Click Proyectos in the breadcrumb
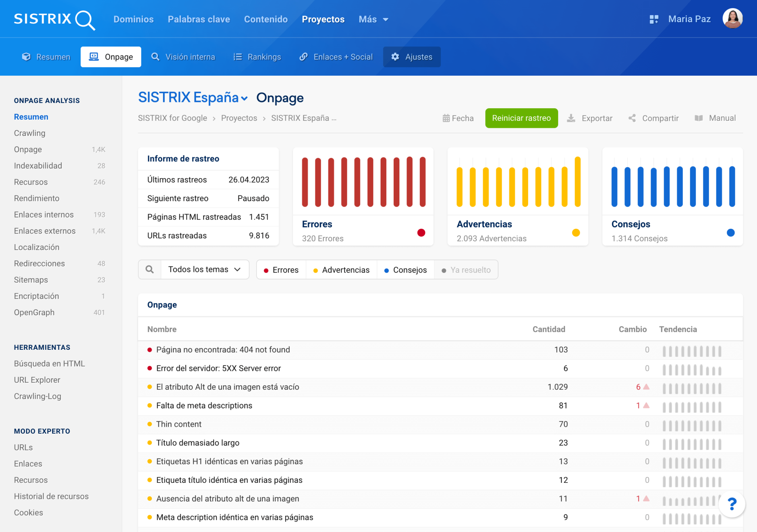 (239, 118)
